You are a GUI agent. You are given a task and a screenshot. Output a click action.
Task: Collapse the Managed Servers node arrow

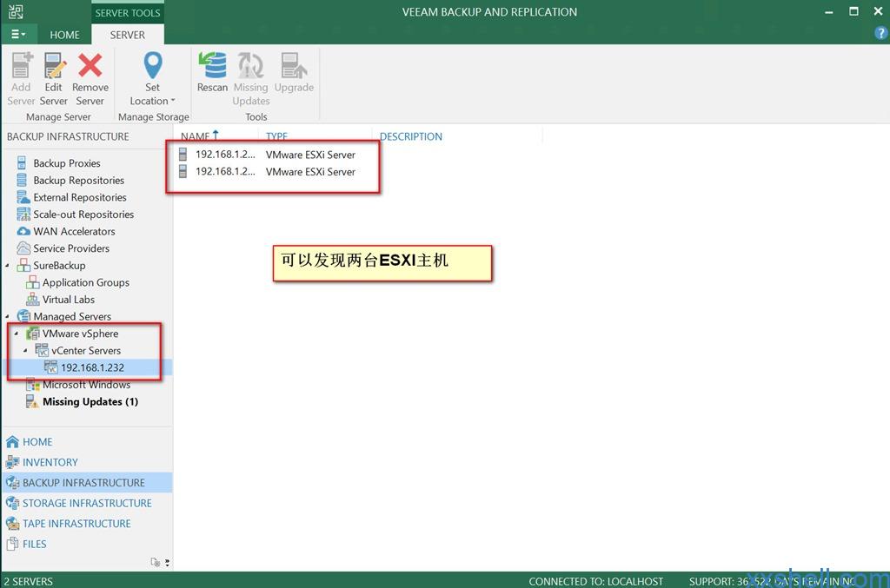coord(7,316)
